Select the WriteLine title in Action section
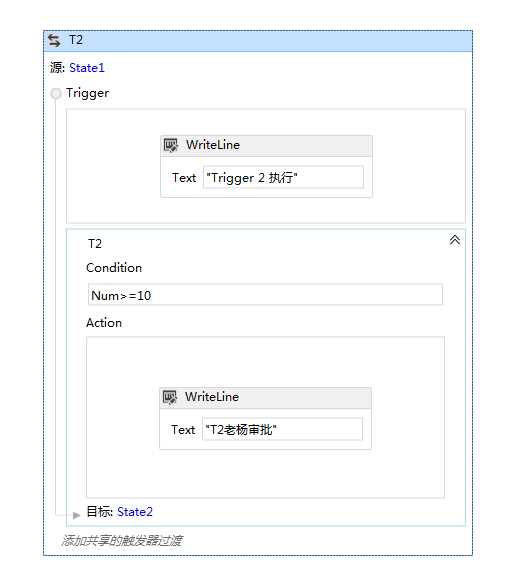This screenshot has height=579, width=505. click(212, 397)
